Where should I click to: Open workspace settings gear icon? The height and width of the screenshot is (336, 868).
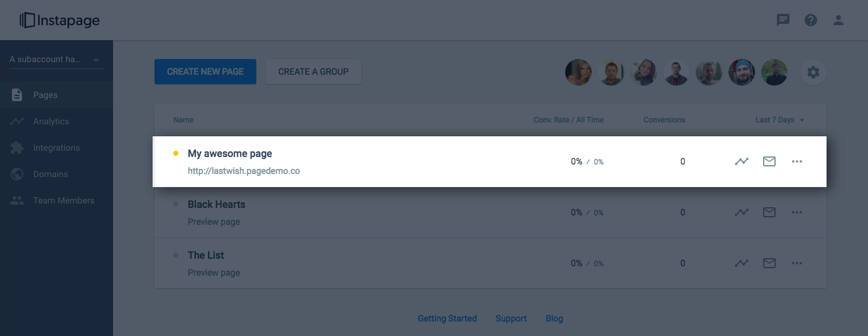tap(813, 72)
